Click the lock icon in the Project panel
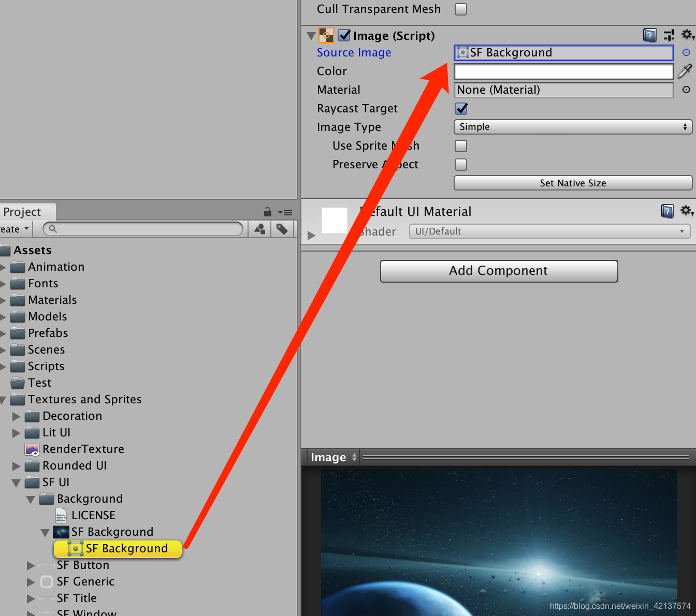Screen dimensions: 696x616 267,212
